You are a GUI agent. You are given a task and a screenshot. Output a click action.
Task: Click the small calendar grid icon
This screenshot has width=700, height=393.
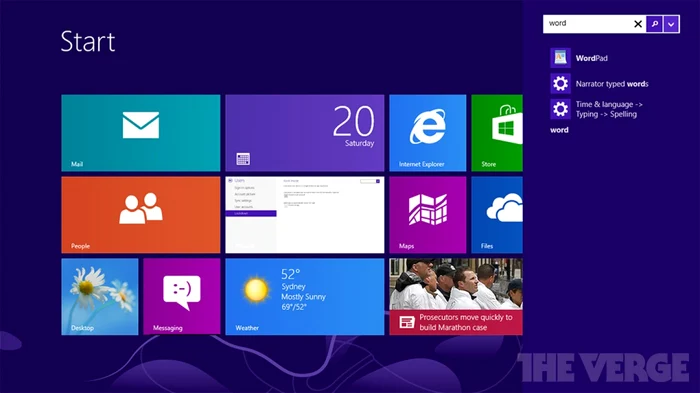click(x=243, y=159)
